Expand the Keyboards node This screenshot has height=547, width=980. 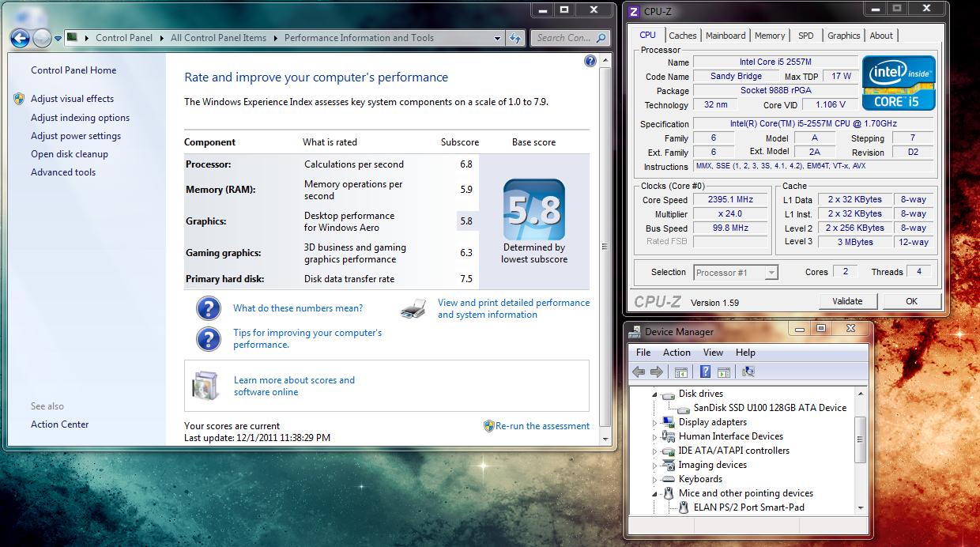(655, 480)
